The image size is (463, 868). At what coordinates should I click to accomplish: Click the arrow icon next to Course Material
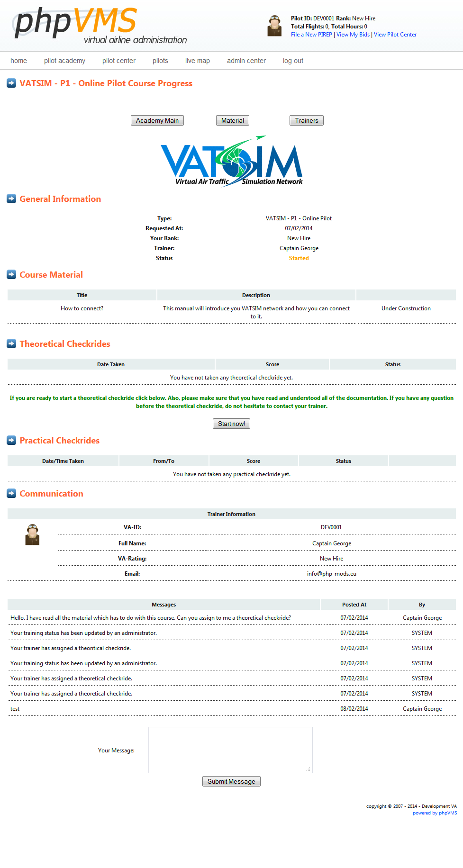tap(11, 275)
